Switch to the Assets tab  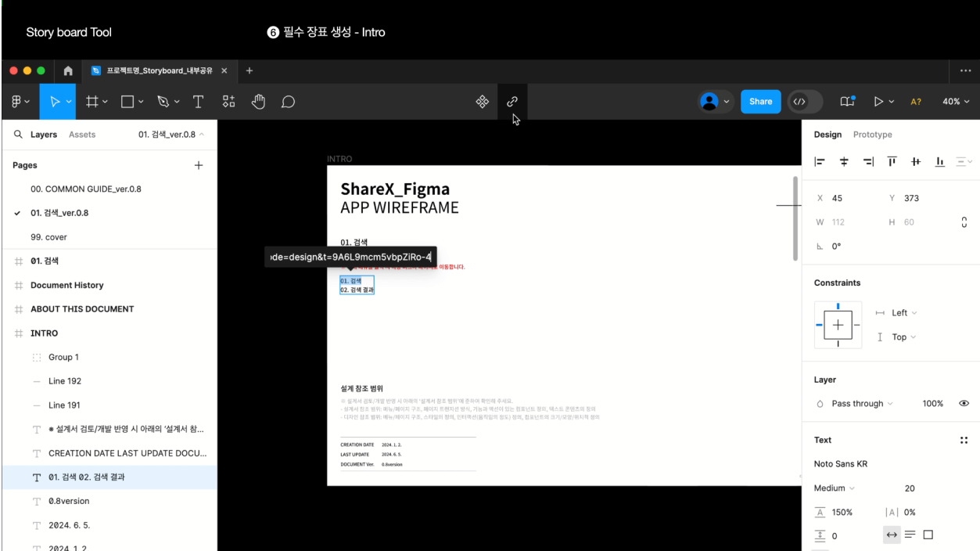(82, 135)
